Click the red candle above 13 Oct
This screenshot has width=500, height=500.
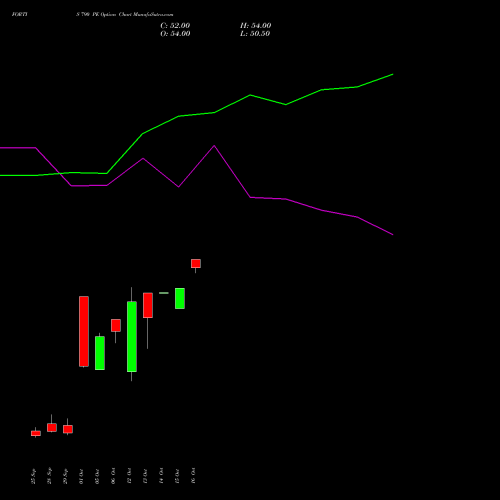pos(148,305)
